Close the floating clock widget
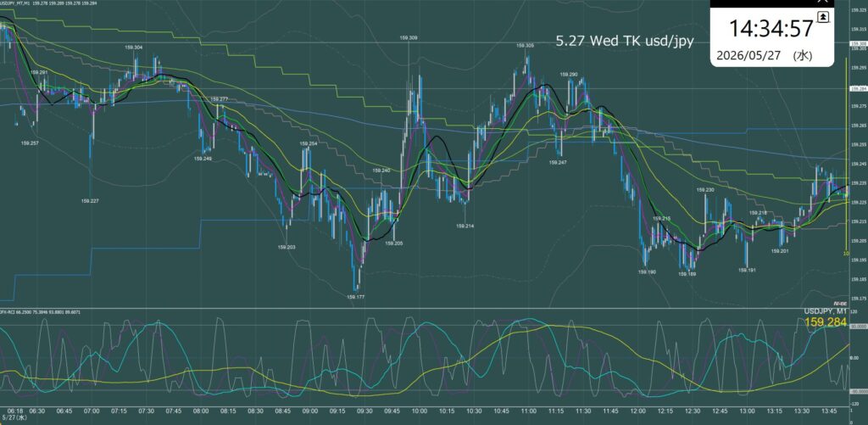This screenshot has width=868, height=425. click(821, 3)
